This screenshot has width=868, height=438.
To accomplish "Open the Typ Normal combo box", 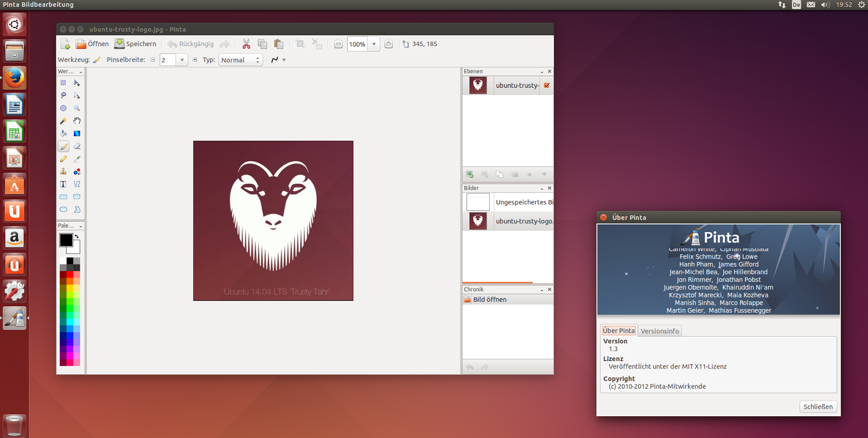I will (x=241, y=60).
